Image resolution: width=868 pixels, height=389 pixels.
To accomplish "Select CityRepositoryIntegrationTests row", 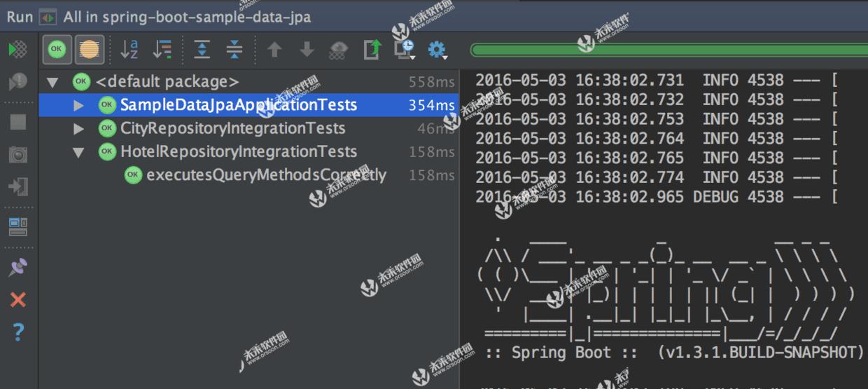I will point(249,129).
